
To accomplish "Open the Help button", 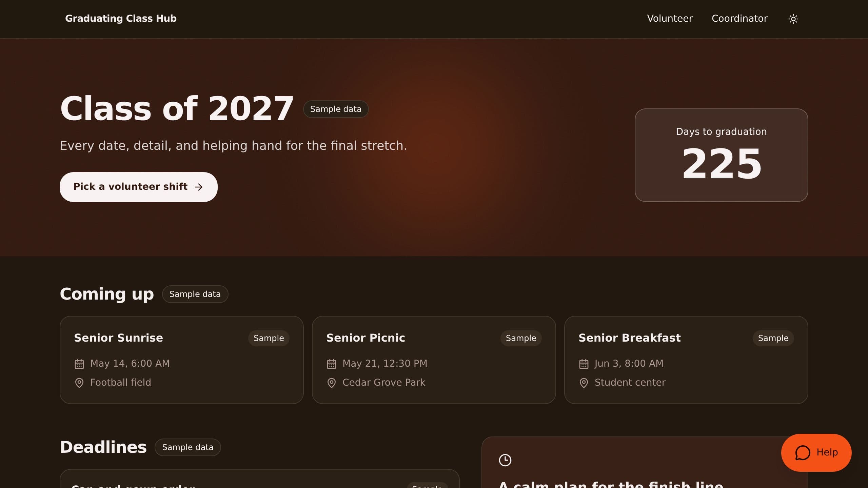I will pos(816,452).
